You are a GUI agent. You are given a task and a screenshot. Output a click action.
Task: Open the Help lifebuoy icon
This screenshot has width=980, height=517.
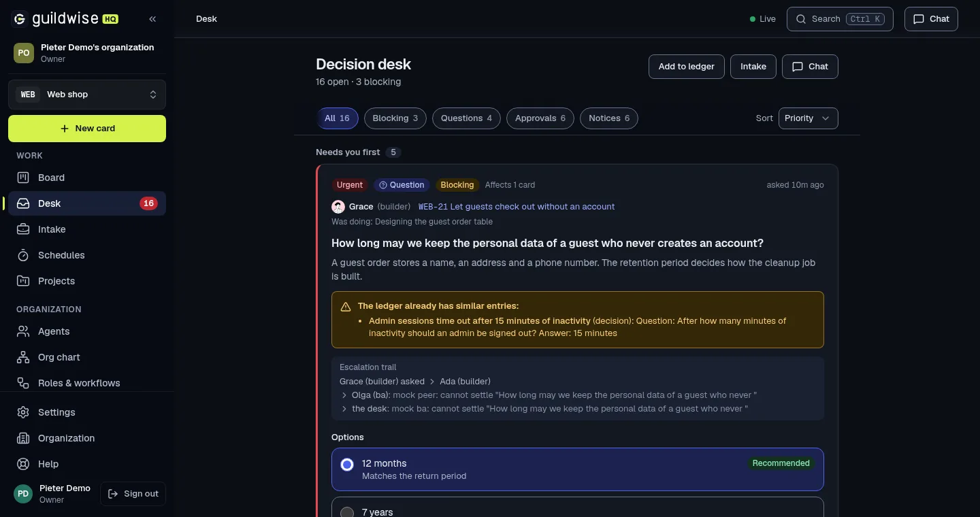click(23, 464)
